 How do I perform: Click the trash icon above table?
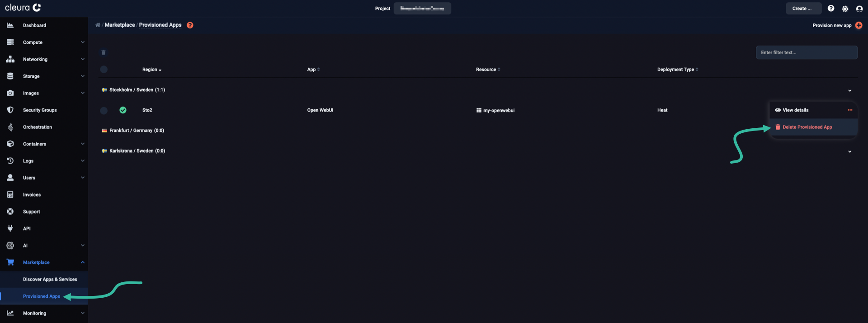(104, 52)
